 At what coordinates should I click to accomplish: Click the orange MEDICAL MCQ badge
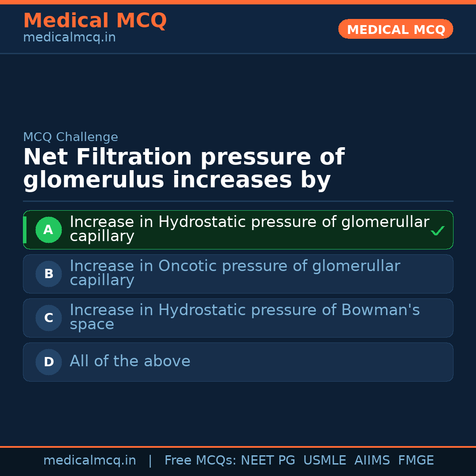[x=395, y=30]
